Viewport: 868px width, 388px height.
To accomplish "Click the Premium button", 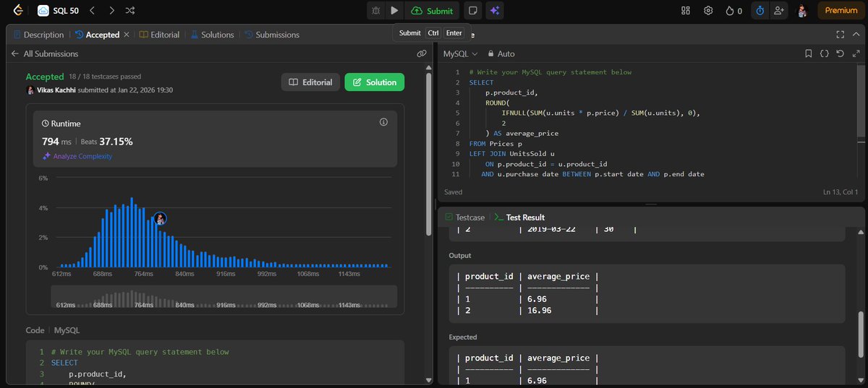I will tap(841, 11).
